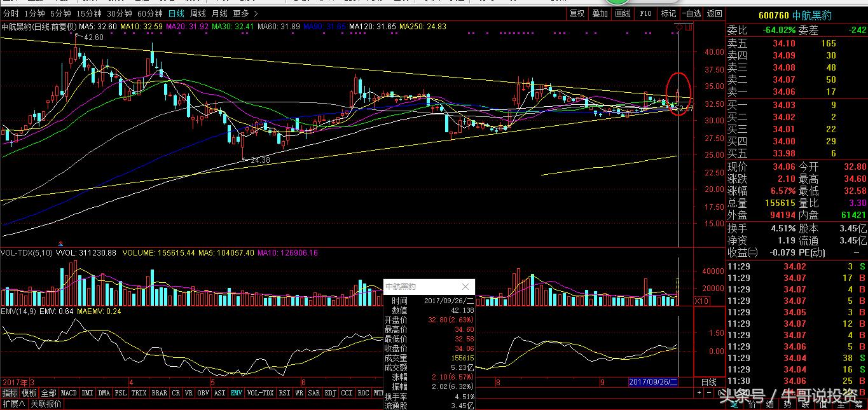Viewport: 868px width, 410px height.
Task: Expand the 扩展 panel at bottom
Action: [13, 404]
